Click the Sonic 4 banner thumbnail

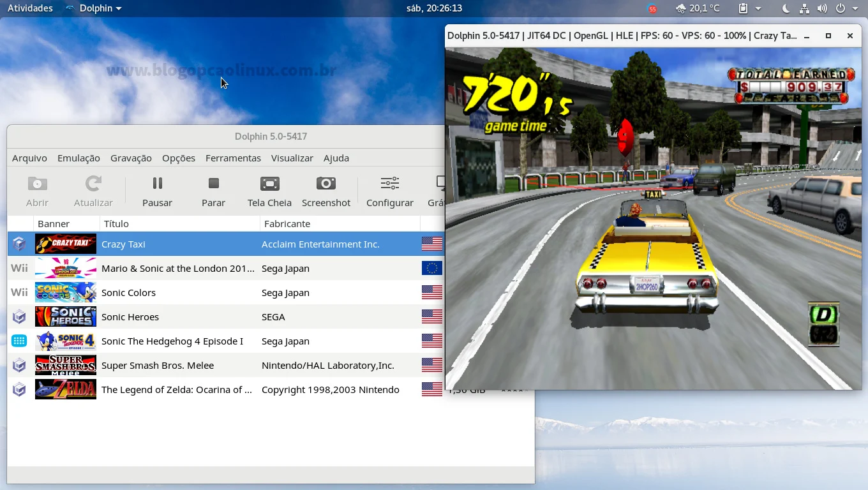[66, 341]
